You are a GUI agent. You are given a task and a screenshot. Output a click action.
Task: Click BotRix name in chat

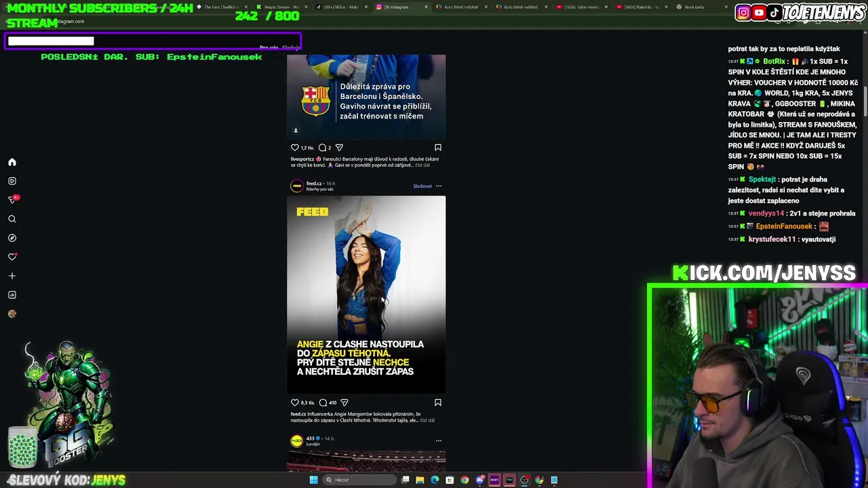774,62
